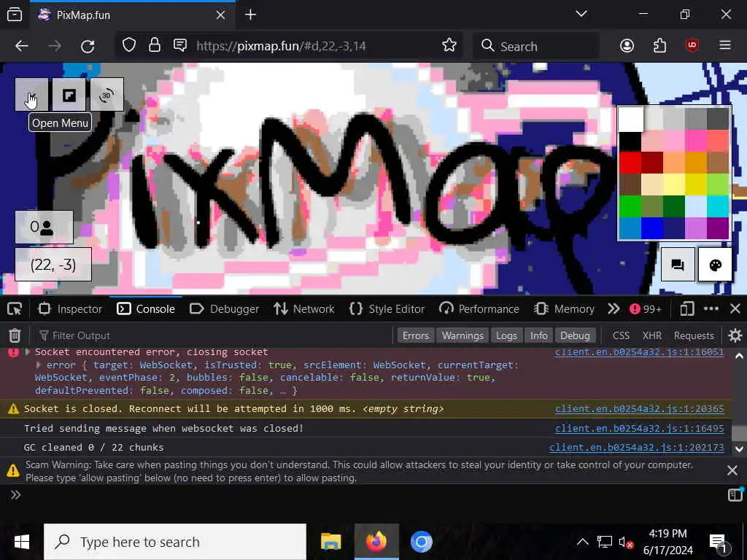The image size is (747, 560).
Task: Select the hot pink color swatch
Action: (x=696, y=141)
